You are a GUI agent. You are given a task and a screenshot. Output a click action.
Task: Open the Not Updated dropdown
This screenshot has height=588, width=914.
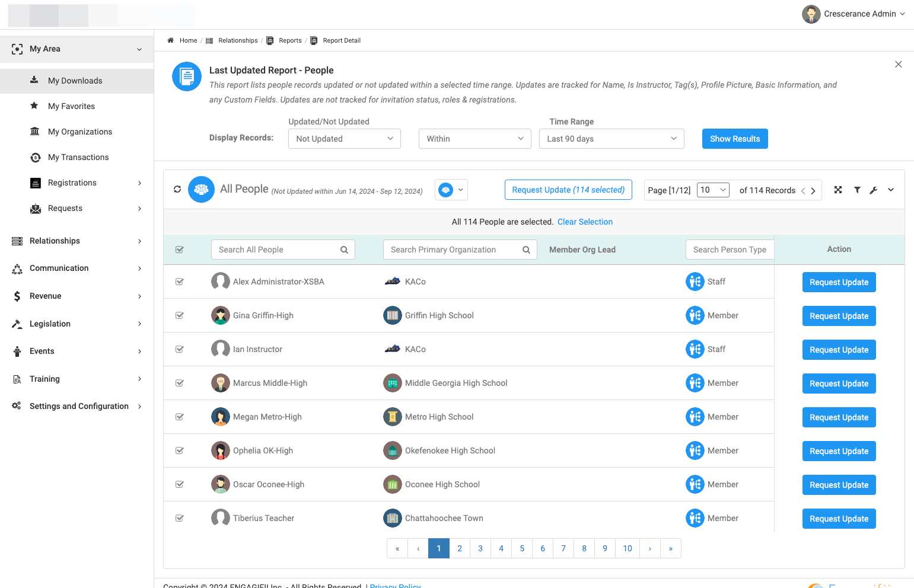pyautogui.click(x=345, y=139)
